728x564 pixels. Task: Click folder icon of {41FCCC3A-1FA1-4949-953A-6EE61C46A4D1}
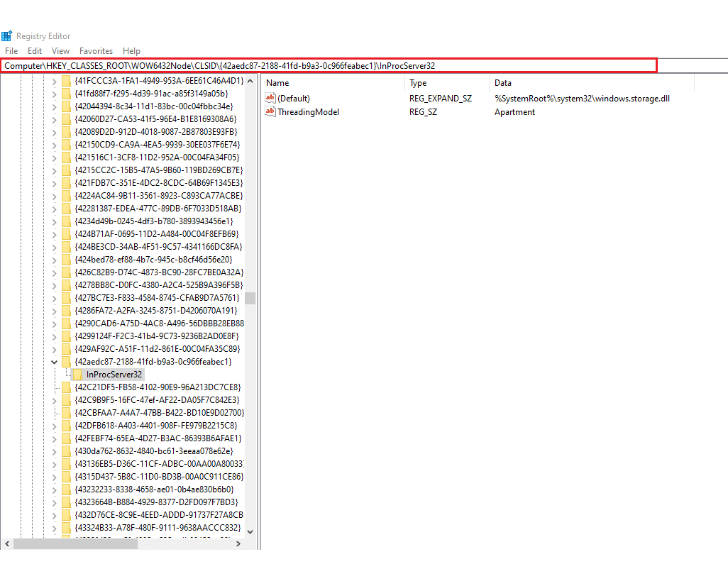point(66,81)
